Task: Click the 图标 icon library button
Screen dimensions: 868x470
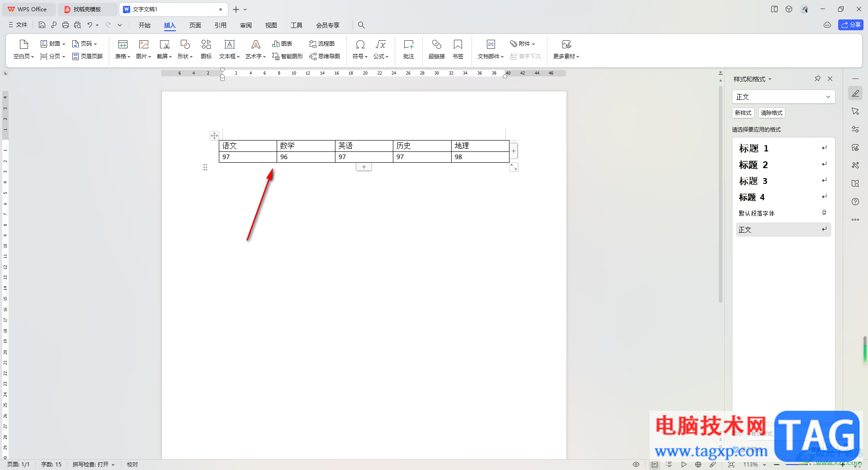Action: 206,49
